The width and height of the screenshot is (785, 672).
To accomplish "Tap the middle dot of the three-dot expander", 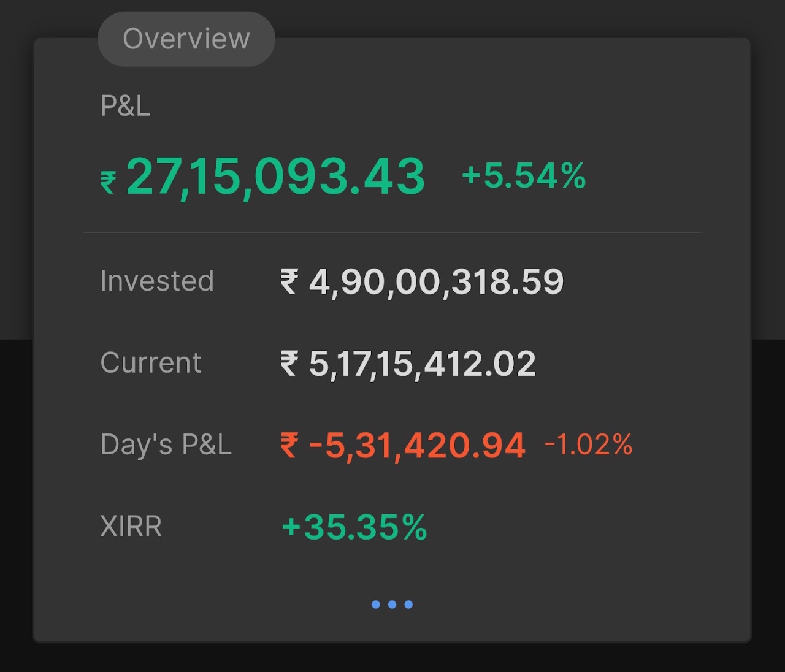I will 392,605.
